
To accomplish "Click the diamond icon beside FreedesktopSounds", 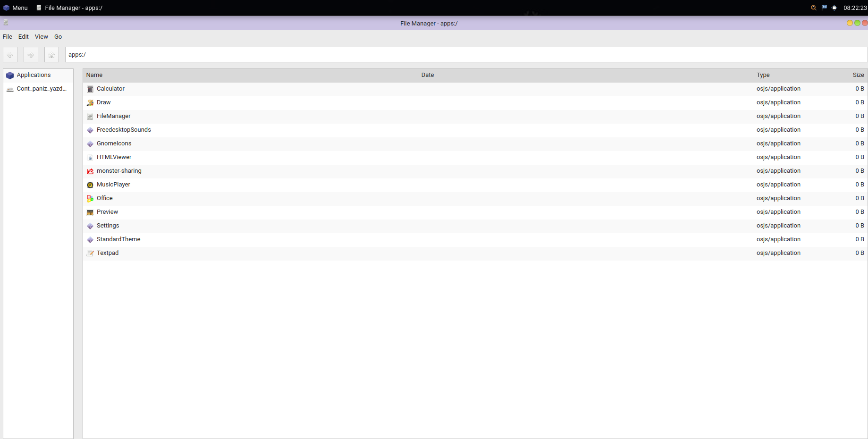I will 90,130.
